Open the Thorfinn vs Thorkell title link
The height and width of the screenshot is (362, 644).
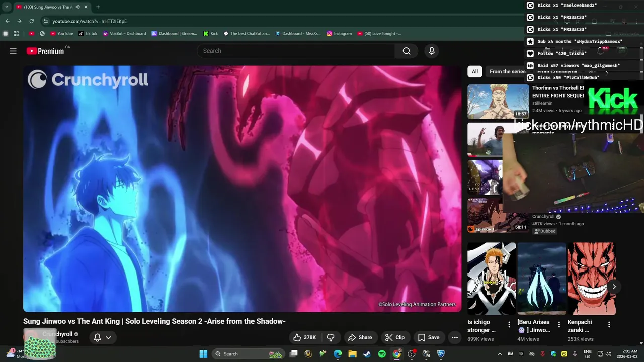pyautogui.click(x=558, y=92)
